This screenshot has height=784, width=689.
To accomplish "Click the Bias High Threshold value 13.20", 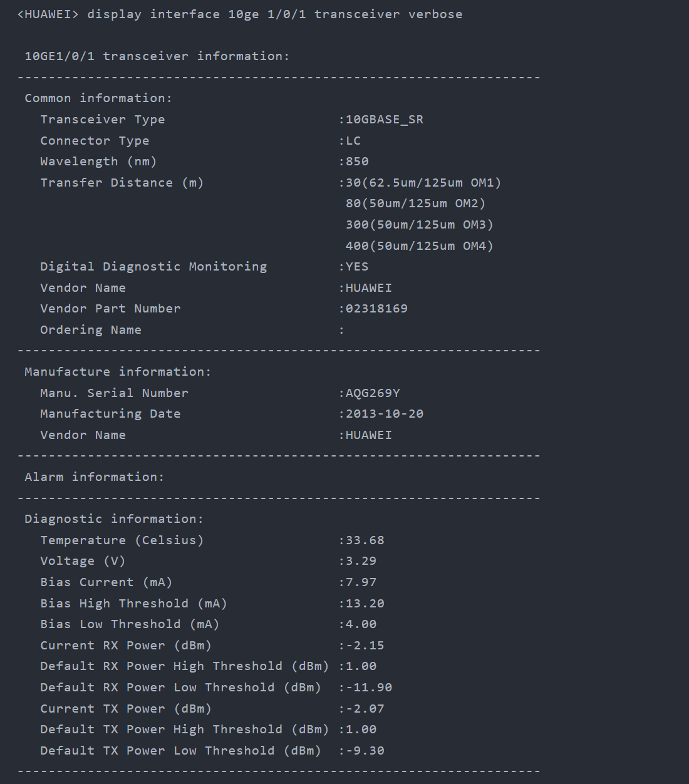I will tap(365, 604).
